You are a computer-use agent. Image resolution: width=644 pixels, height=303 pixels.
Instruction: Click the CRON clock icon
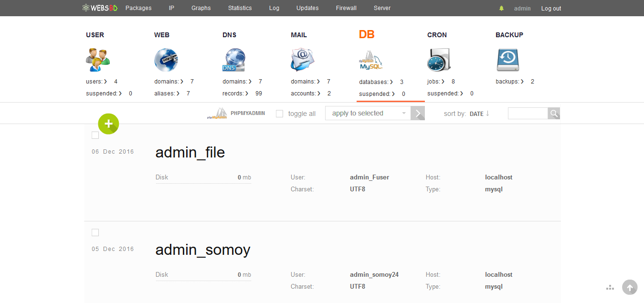[438, 60]
